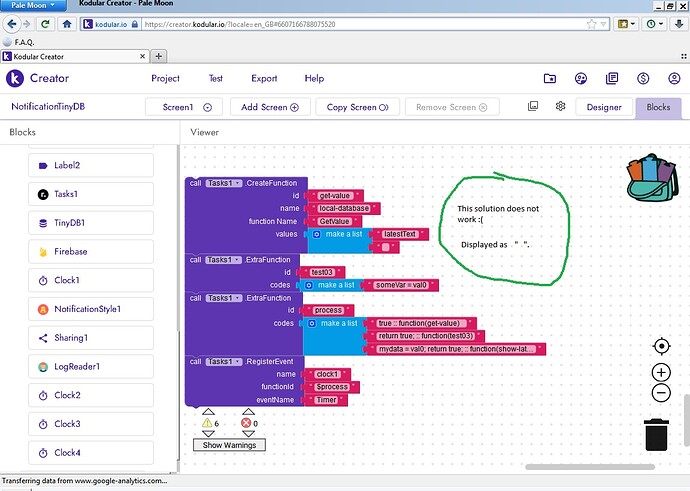Image resolution: width=690 pixels, height=491 pixels.
Task: Click previous error up arrow
Action: pos(248,412)
